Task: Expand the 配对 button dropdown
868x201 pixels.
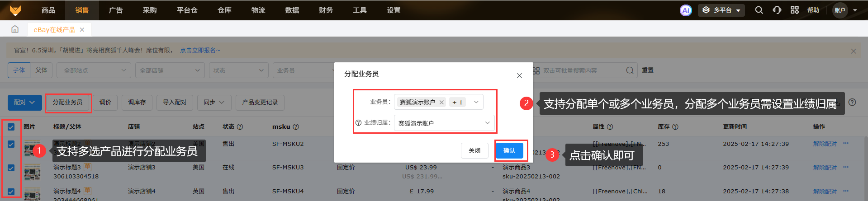Action: pos(25,103)
